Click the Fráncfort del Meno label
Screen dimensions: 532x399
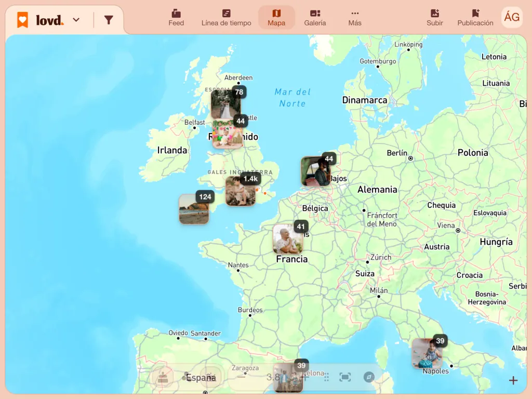click(x=382, y=220)
